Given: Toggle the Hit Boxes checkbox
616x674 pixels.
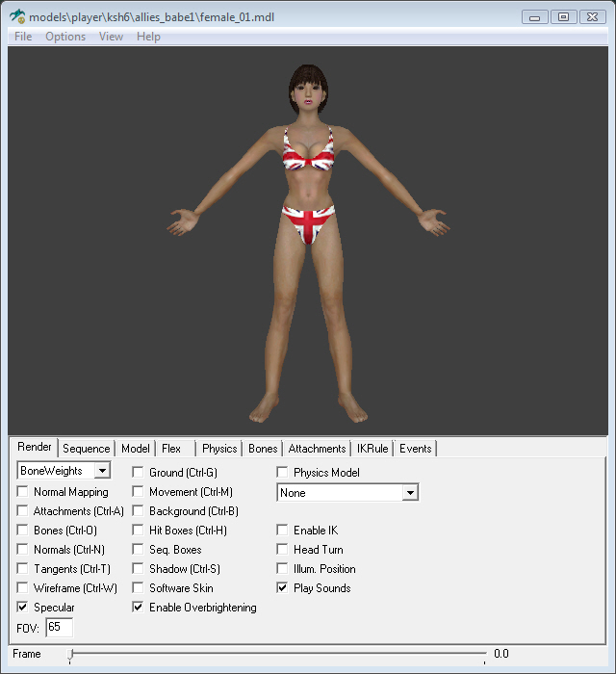Looking at the screenshot, I should [139, 531].
